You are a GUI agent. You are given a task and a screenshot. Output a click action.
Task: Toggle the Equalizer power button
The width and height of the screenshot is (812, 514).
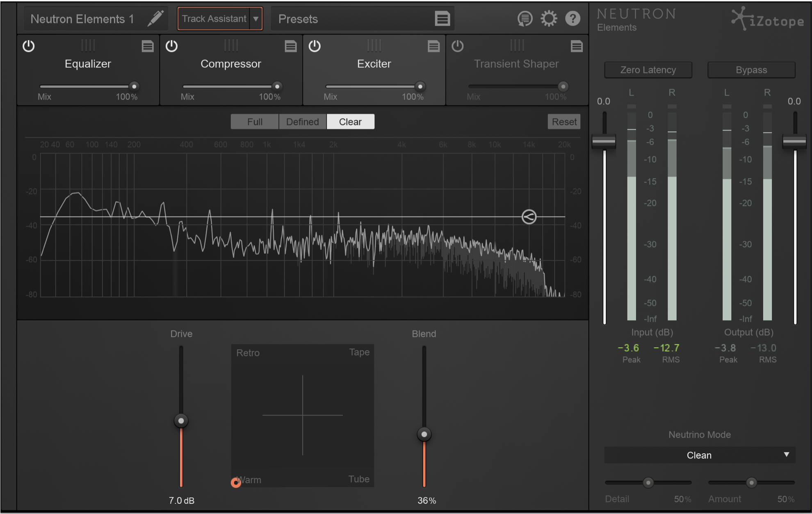coord(28,46)
